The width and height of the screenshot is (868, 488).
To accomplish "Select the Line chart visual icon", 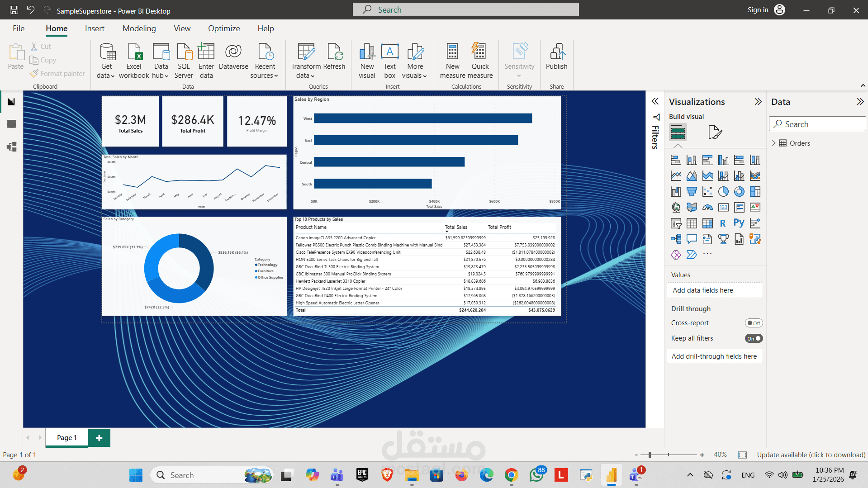I will [x=676, y=176].
